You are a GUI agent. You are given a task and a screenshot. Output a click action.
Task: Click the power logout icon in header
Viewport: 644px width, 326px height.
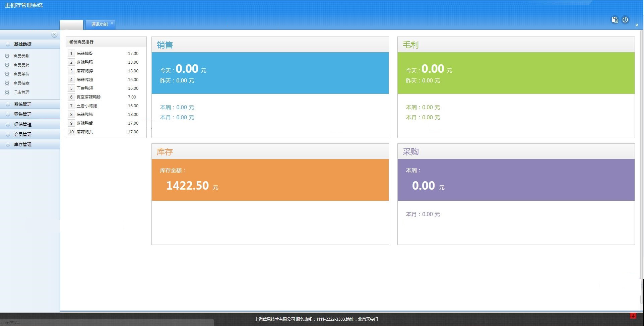625,20
